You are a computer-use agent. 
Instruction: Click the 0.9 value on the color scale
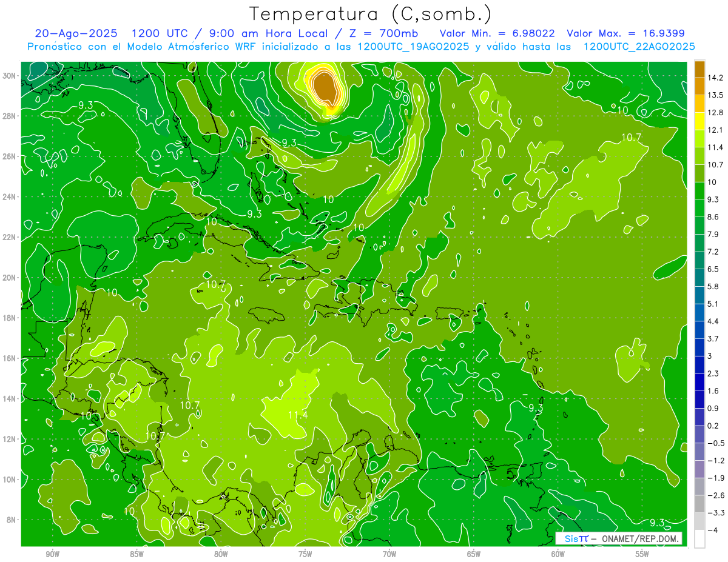(713, 408)
